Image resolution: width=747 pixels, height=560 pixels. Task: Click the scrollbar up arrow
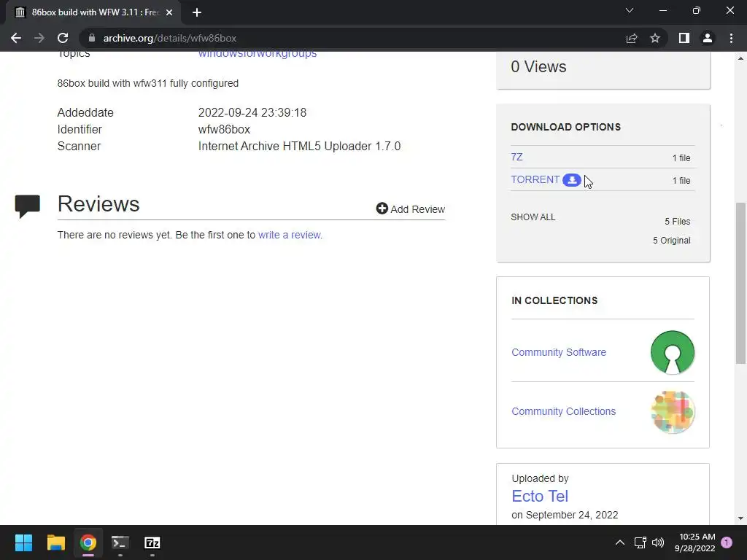click(x=740, y=58)
